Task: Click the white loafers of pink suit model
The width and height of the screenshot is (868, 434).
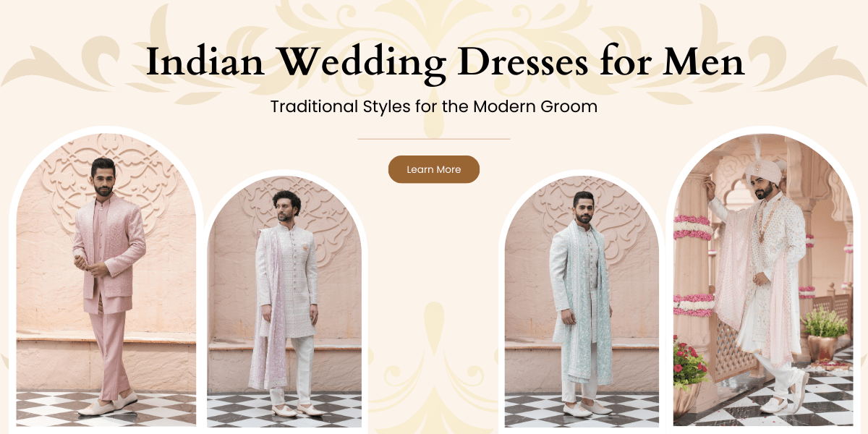Action: [x=106, y=404]
